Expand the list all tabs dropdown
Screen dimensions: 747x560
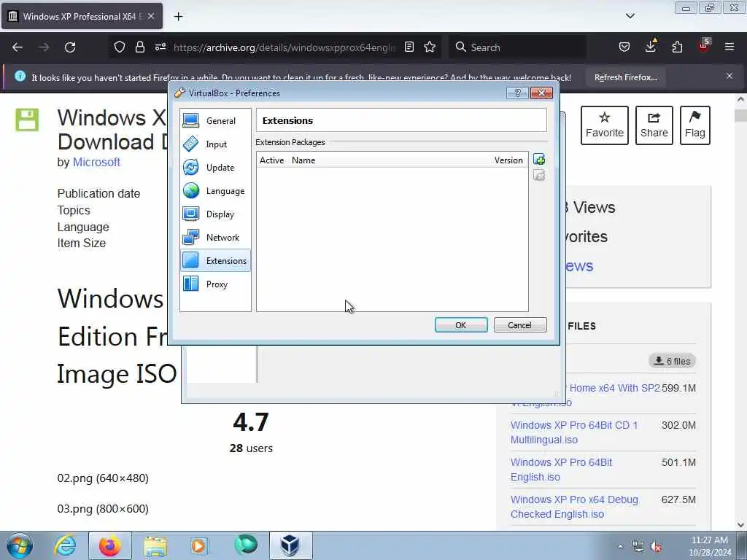tap(630, 16)
